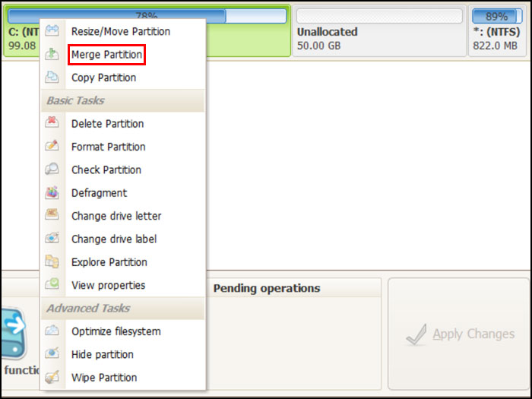Choose Defragment from the menu

point(123,193)
